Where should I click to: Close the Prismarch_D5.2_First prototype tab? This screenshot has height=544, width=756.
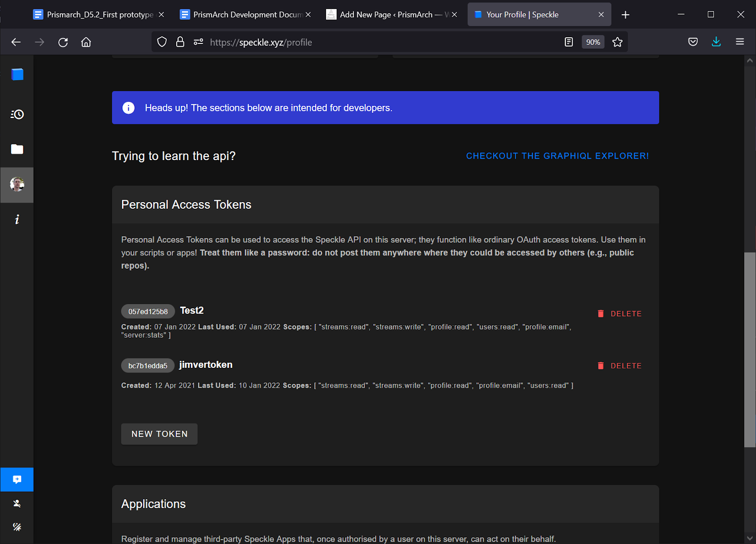pos(162,15)
